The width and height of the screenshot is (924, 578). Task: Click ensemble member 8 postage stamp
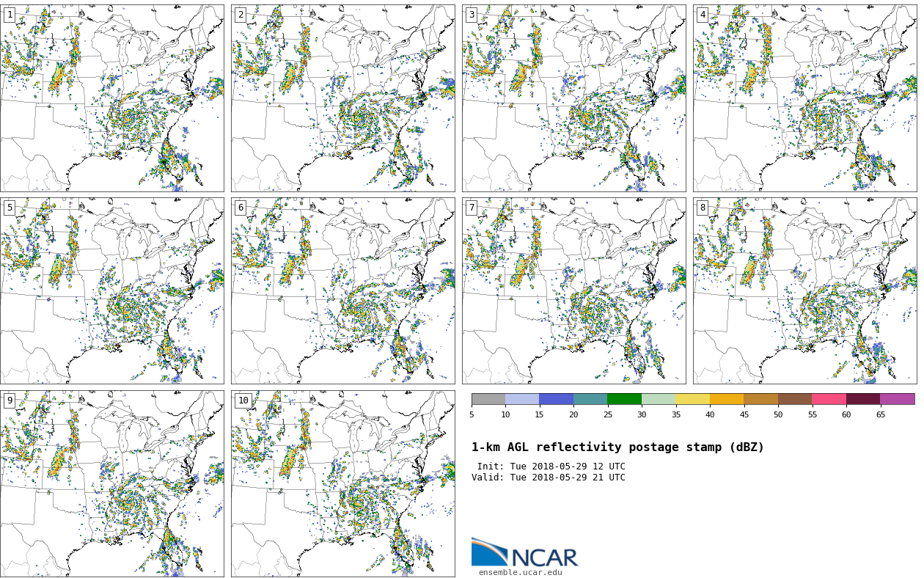click(x=805, y=290)
